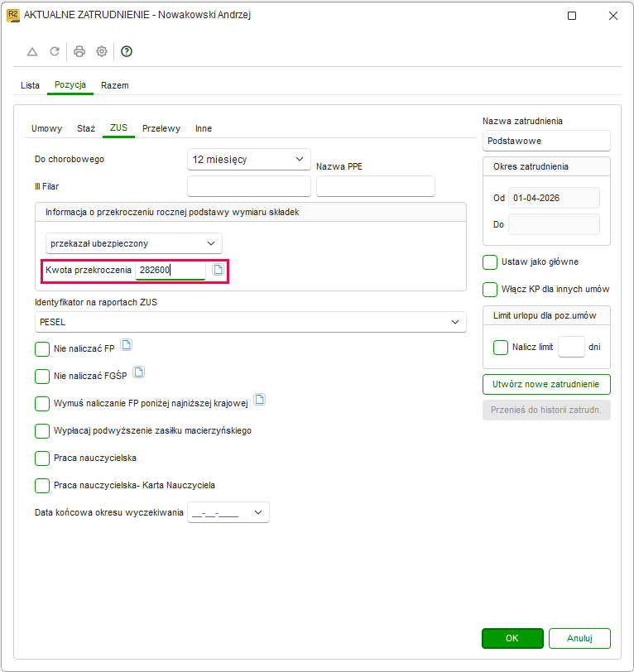Check Wypłacaj podwyższenie zasiłku macierzyńskiego
634x672 pixels.
tap(42, 431)
